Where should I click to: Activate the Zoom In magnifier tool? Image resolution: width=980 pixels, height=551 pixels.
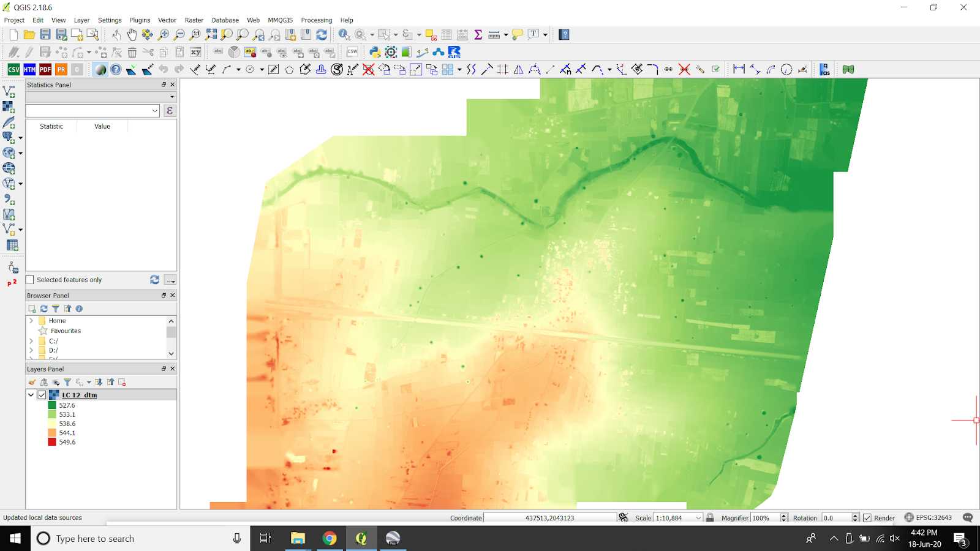coord(164,35)
